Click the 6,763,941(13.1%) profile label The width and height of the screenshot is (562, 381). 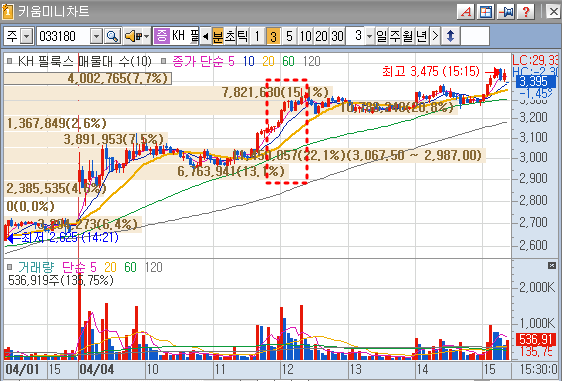tap(231, 171)
